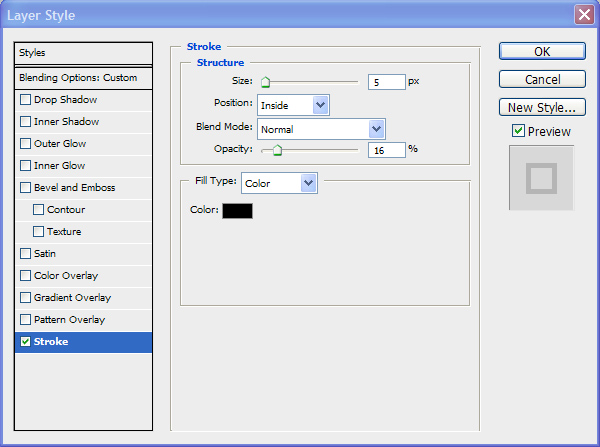Open Bevel and Emboss settings by label

pyautogui.click(x=75, y=188)
